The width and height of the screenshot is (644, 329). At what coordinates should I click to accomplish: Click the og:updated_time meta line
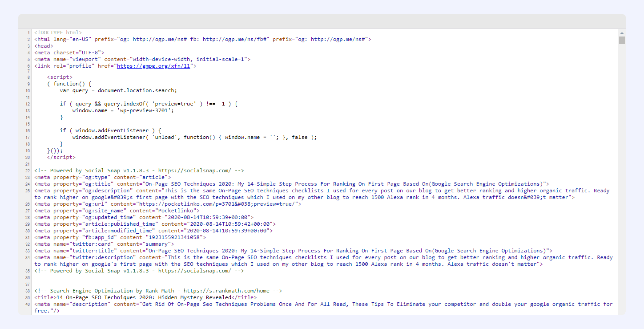[x=144, y=217]
